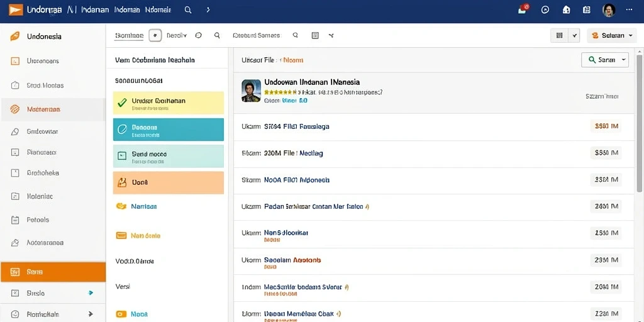Select the orange Uona color tile

coord(169,182)
